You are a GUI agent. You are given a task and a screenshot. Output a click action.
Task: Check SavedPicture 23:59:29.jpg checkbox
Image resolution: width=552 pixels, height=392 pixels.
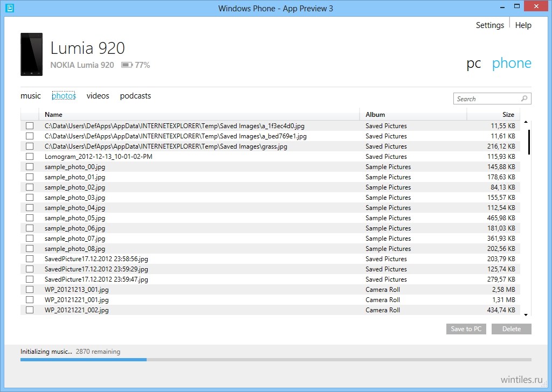[30, 269]
